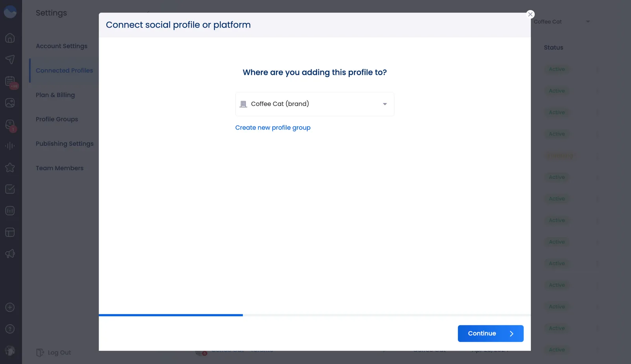Open the listening waveform icon
Image resolution: width=631 pixels, height=364 pixels.
(10, 146)
